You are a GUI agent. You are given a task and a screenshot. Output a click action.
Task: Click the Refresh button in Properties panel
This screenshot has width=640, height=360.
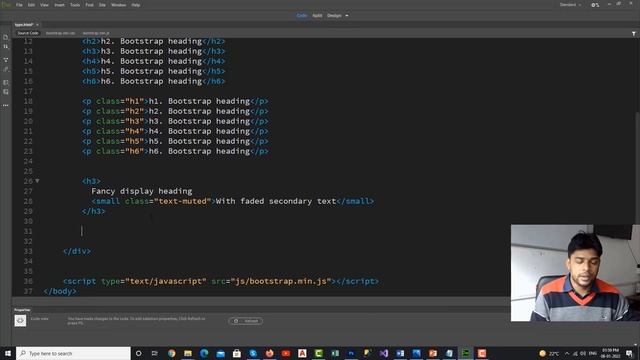pos(246,321)
